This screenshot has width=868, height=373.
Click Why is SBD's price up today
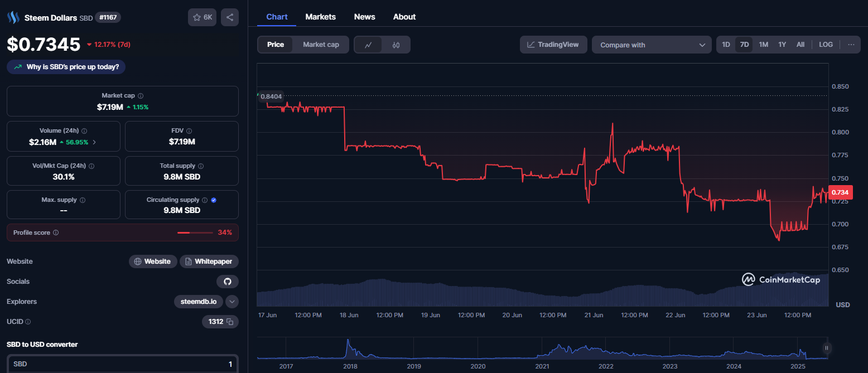pos(66,67)
